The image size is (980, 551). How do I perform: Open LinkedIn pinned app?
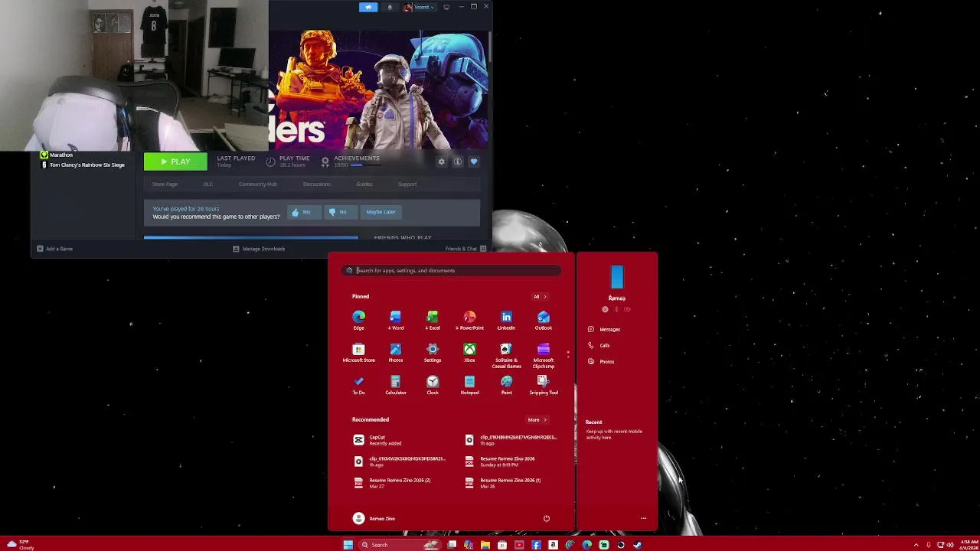point(506,320)
